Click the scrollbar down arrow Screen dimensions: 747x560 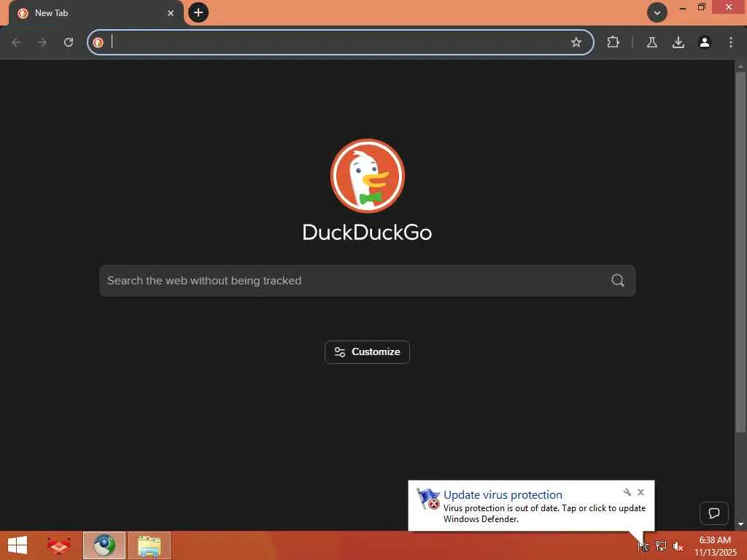740,524
